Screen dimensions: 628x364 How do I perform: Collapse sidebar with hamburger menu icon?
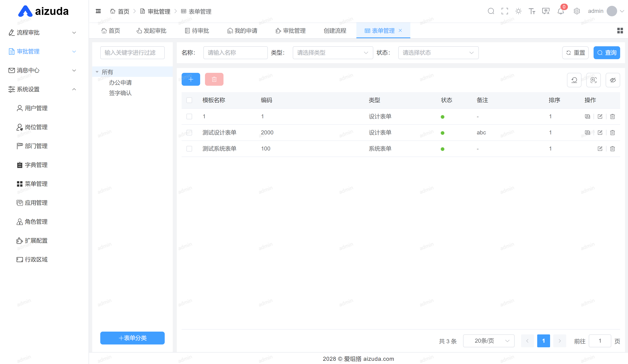(x=98, y=11)
